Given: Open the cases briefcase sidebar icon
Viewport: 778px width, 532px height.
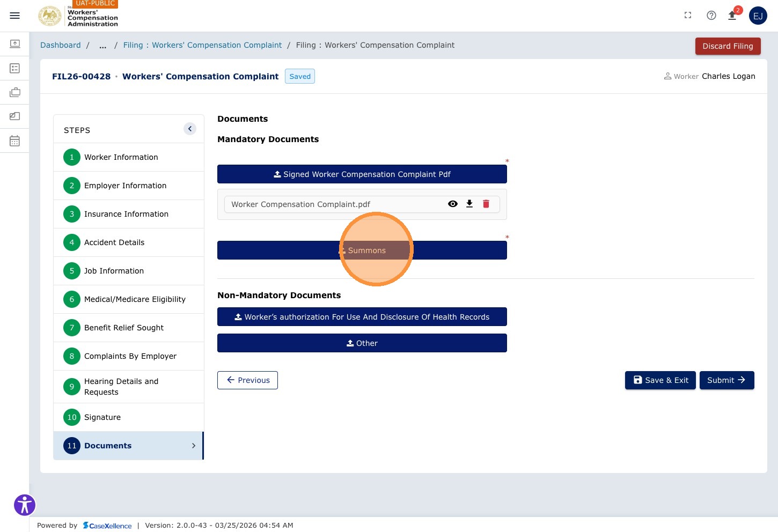Looking at the screenshot, I should point(15,92).
